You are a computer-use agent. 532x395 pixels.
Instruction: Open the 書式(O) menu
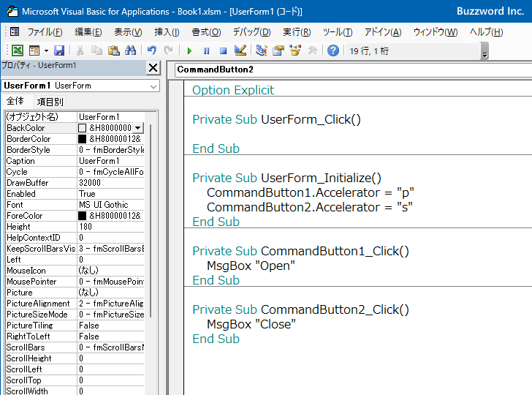[x=206, y=32]
